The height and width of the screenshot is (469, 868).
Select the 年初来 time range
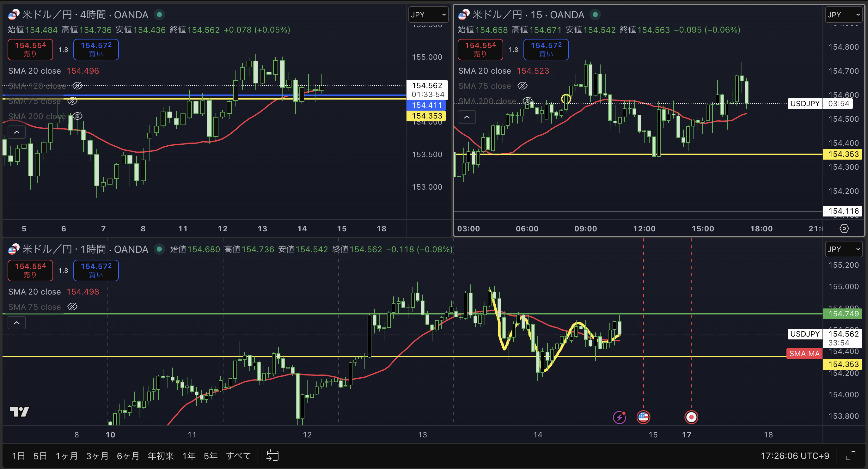(x=161, y=456)
